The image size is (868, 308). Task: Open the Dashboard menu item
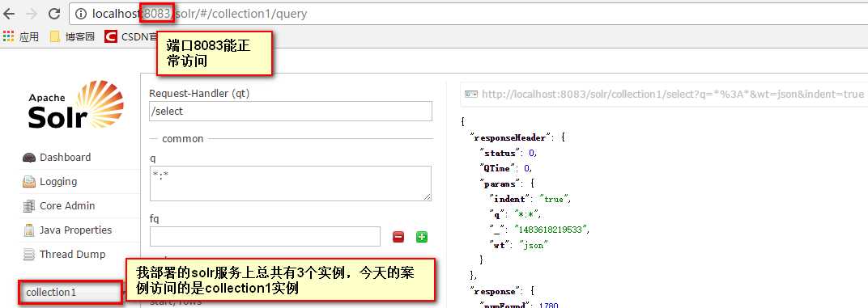click(x=66, y=158)
